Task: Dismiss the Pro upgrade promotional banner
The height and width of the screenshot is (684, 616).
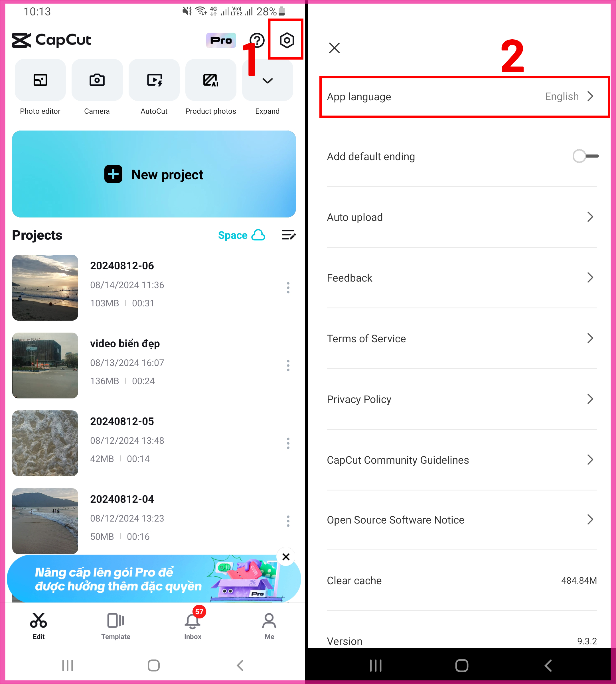Action: [x=286, y=557]
